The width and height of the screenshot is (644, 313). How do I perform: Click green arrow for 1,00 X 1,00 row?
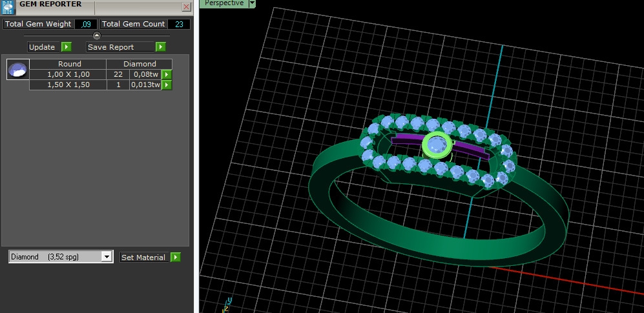point(167,75)
